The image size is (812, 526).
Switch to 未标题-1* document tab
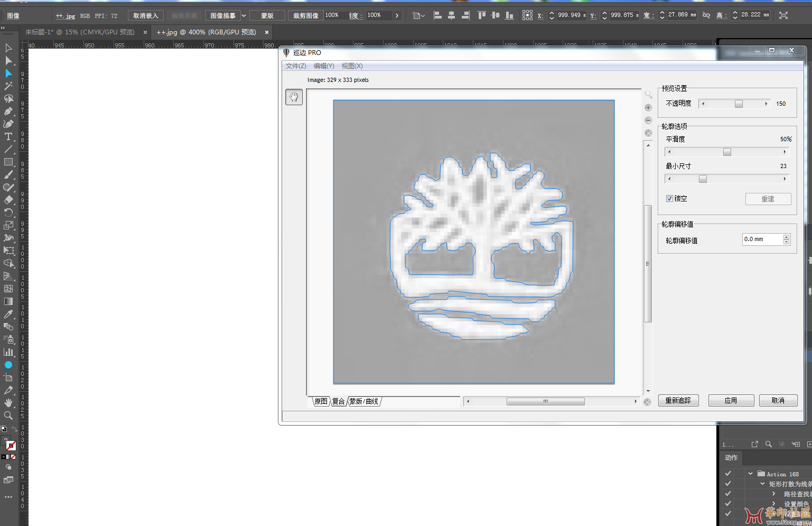click(80, 32)
